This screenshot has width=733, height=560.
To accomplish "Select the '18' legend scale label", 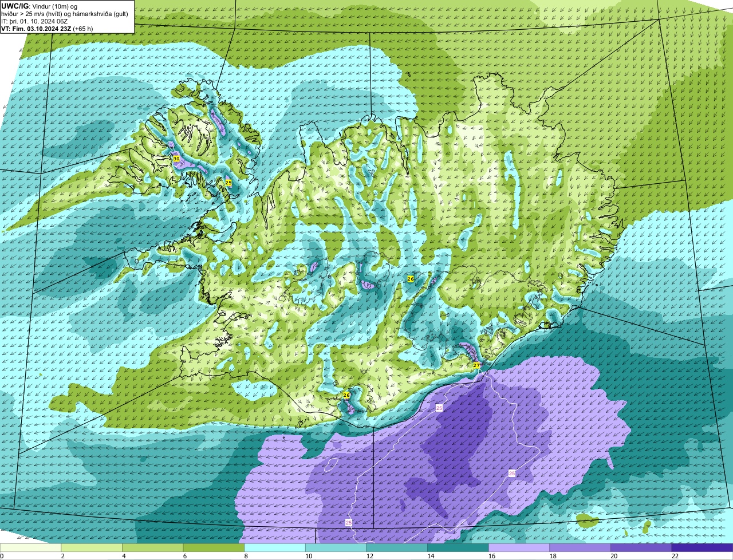I will [x=553, y=556].
